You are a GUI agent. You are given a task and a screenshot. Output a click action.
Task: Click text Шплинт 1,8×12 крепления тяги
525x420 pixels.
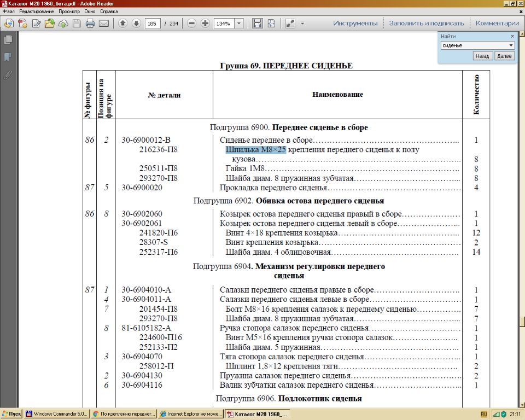(282, 366)
